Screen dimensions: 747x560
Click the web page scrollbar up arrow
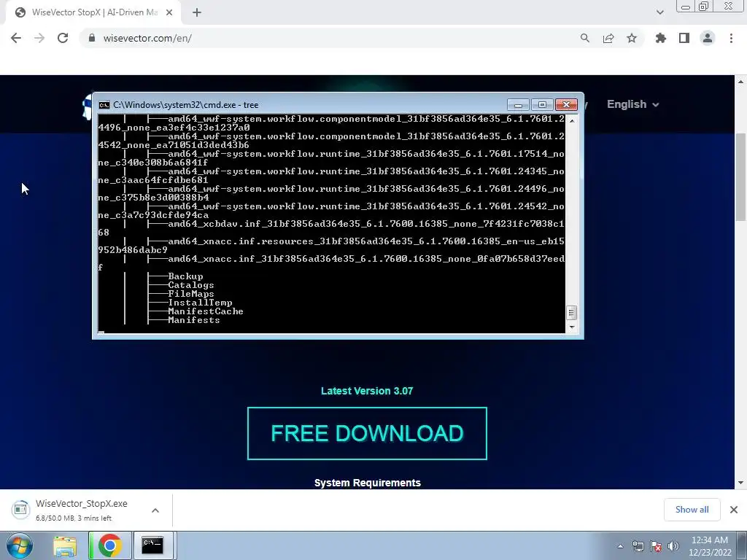click(741, 82)
